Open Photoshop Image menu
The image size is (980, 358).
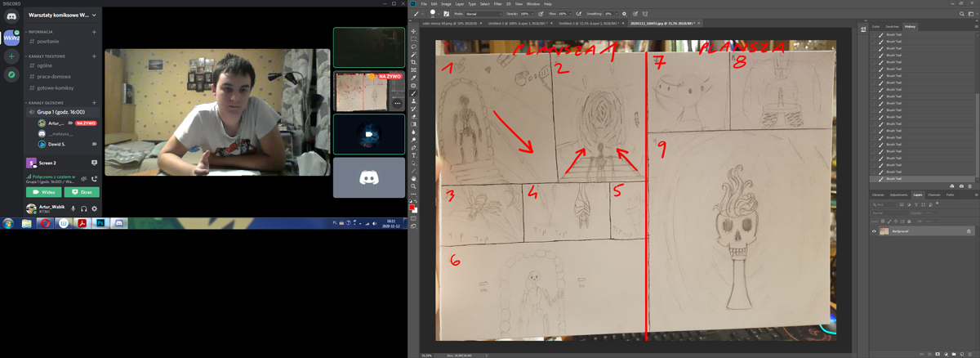pos(446,4)
